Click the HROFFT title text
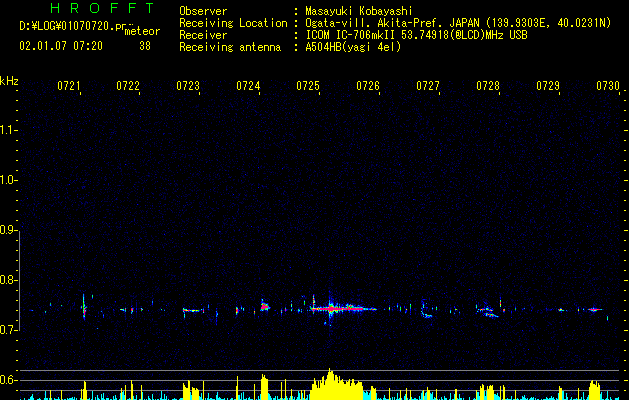The width and height of the screenshot is (629, 400). 102,8
